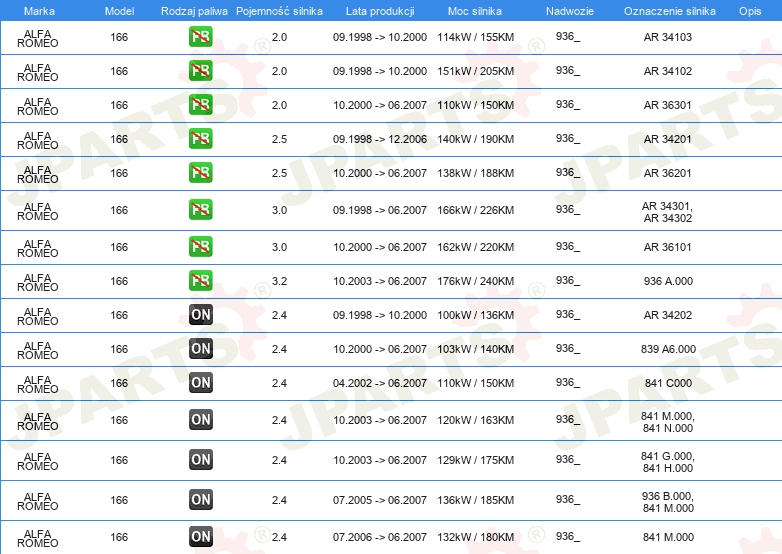Select Oznaczenie silnika column header
The height and width of the screenshot is (554, 782).
tap(669, 11)
